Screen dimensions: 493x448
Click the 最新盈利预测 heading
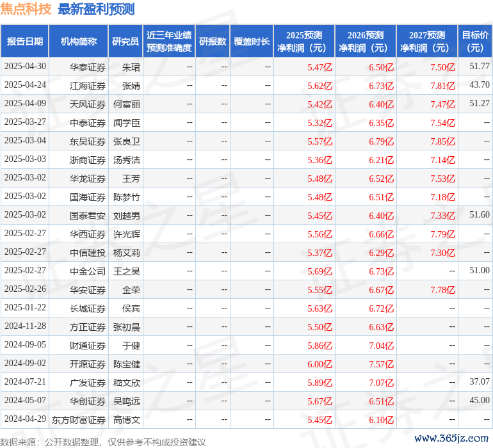(96, 9)
